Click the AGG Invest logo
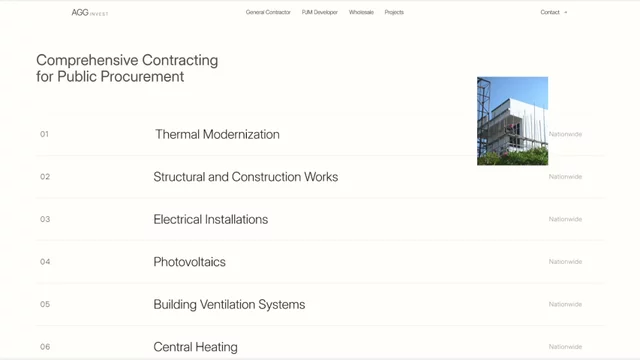This screenshot has width=640, height=360. tap(90, 13)
